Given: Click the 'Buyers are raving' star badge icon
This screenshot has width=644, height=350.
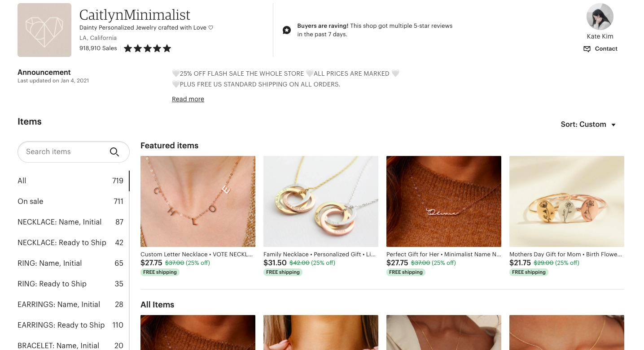Looking at the screenshot, I should (x=287, y=30).
